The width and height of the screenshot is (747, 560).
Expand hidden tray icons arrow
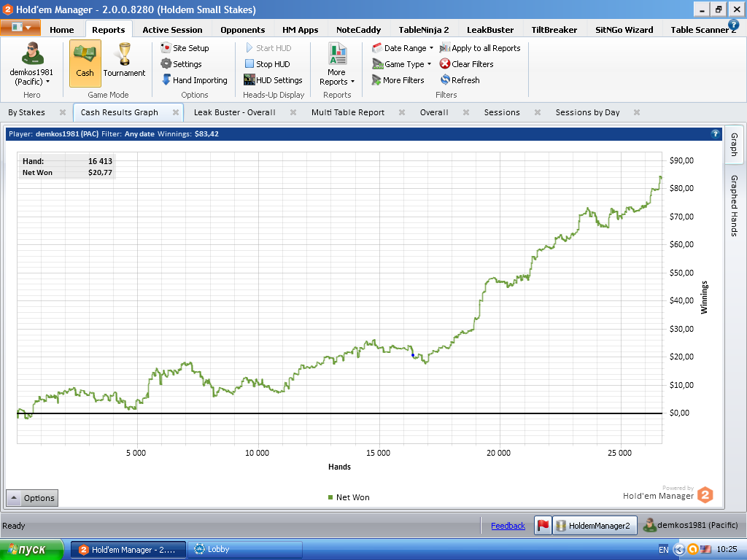pyautogui.click(x=679, y=550)
